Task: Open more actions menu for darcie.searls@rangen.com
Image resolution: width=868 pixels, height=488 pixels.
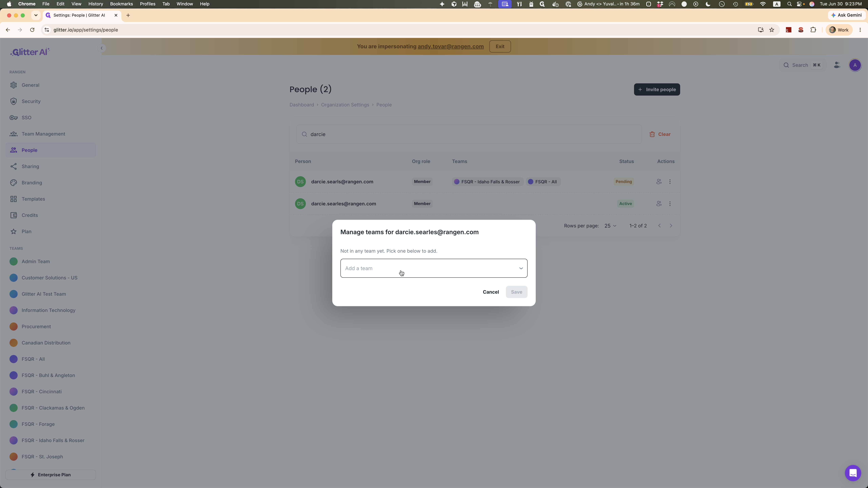Action: (x=670, y=181)
